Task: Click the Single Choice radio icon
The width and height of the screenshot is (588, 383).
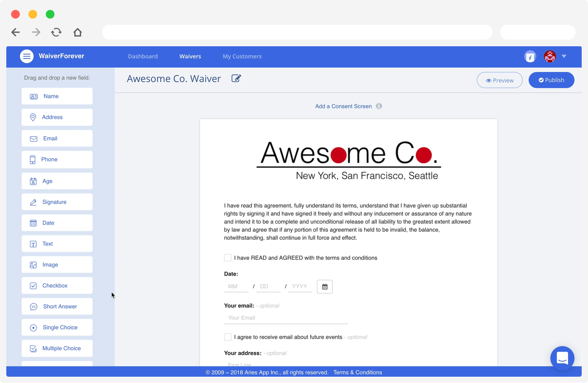Action: [33, 328]
